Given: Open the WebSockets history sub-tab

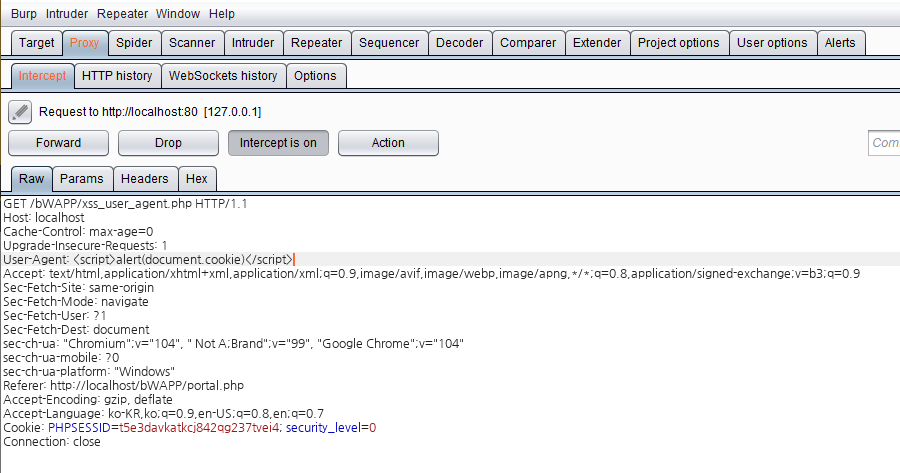Looking at the screenshot, I should [x=223, y=76].
